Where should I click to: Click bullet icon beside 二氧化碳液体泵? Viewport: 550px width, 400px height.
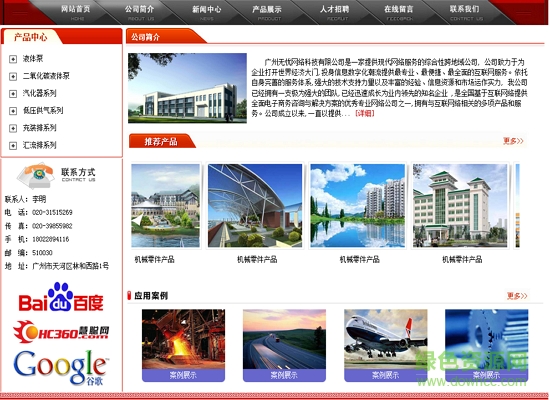[x=13, y=76]
